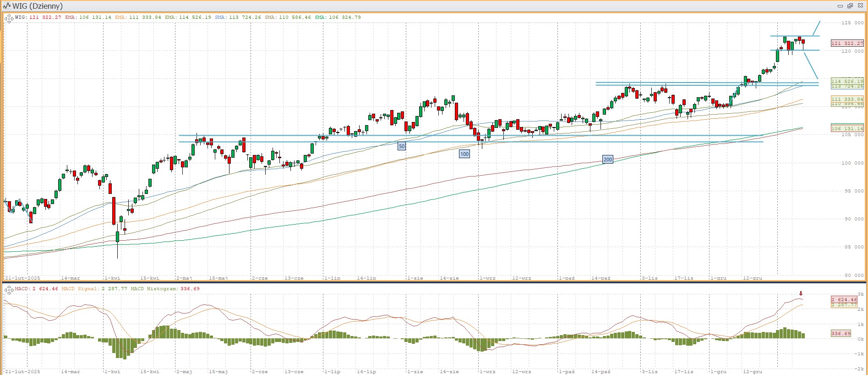868x375 pixels.
Task: Click the red down arrow marker above MACD
Action: coord(801,293)
